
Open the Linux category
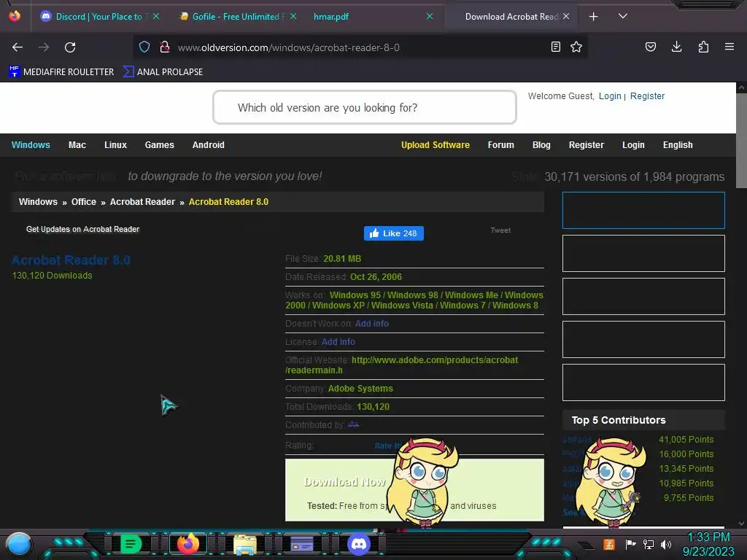click(115, 145)
